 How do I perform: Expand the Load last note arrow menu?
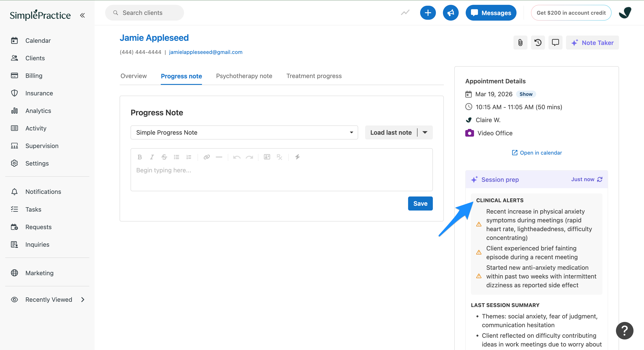click(425, 132)
